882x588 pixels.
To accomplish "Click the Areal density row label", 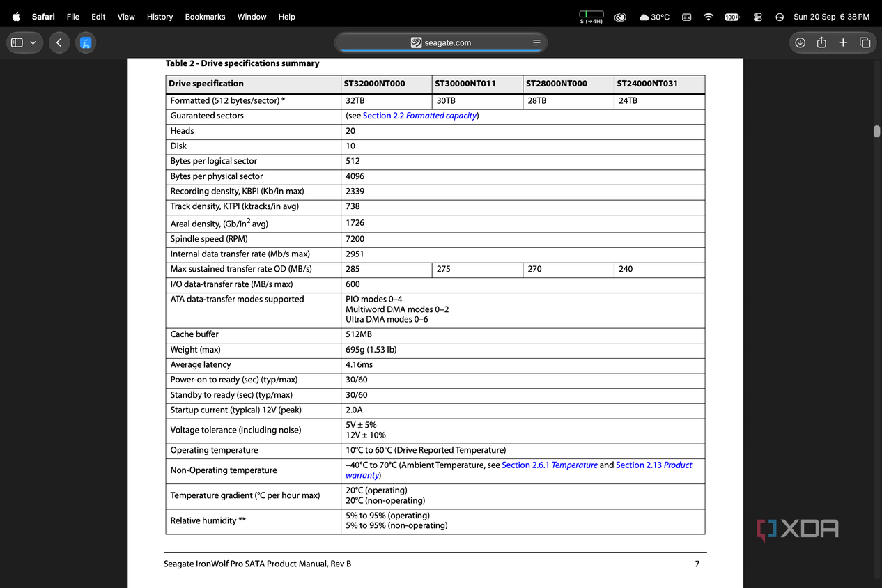I will [x=219, y=223].
